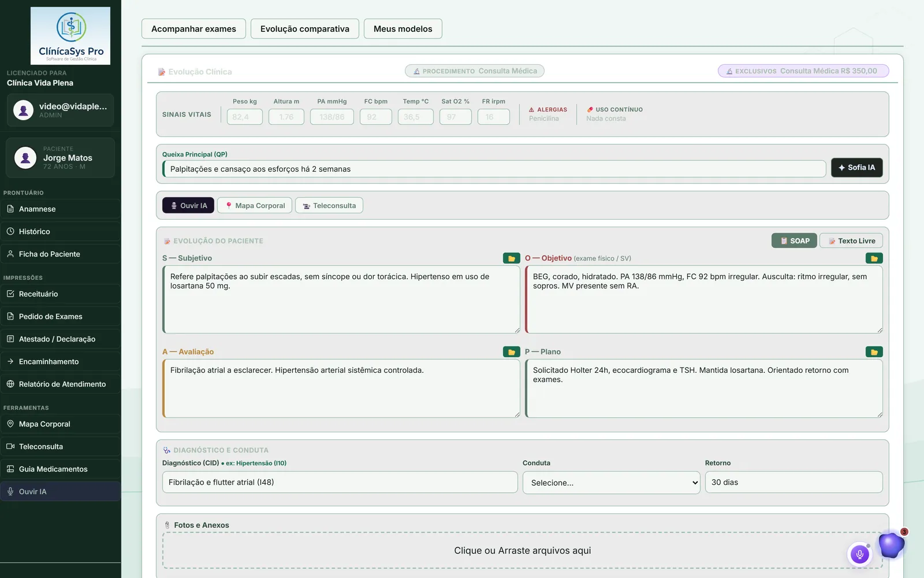Open Guia Medicamentos in sidebar
This screenshot has width=924, height=578.
tap(61, 469)
